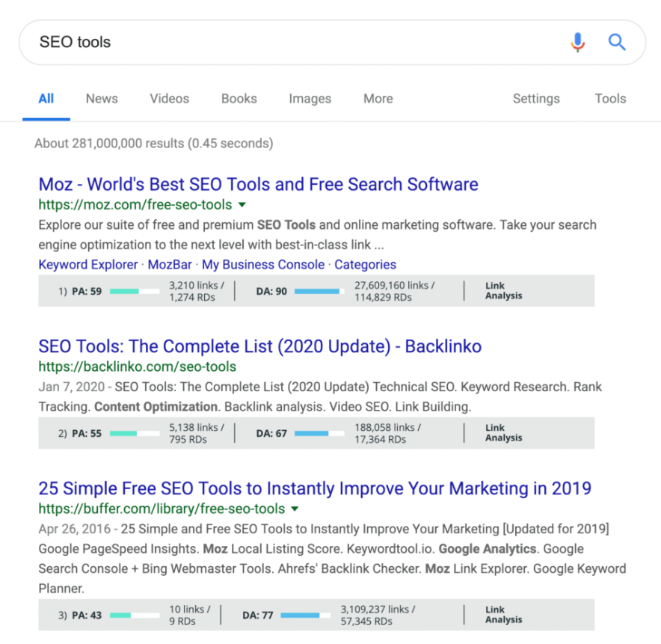Open the More results type dropdown
Viewport: 661px width, 644px height.
(378, 99)
